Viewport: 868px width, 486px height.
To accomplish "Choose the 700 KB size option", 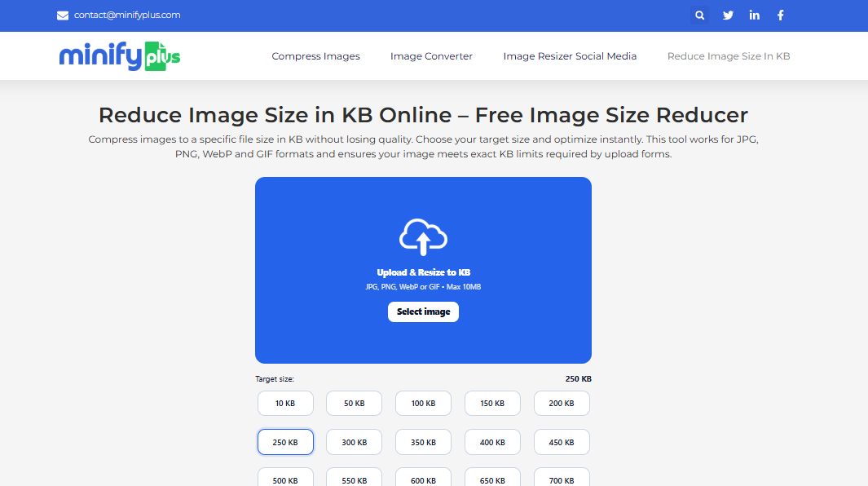I will pyautogui.click(x=562, y=480).
